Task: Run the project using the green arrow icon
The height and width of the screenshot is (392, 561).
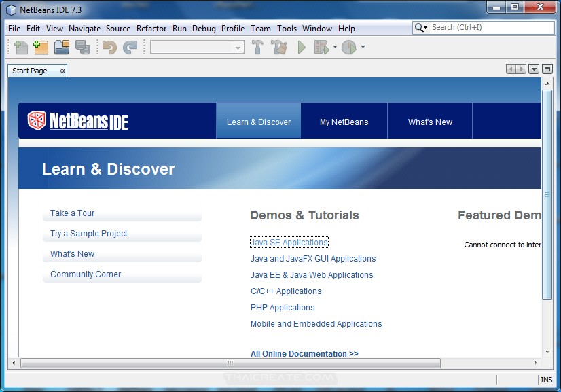Action: click(x=300, y=48)
